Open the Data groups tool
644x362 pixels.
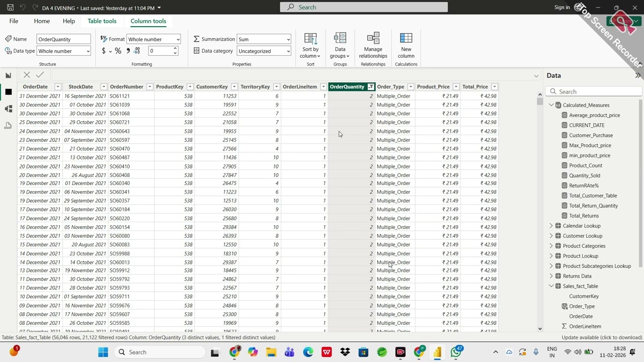[340, 46]
